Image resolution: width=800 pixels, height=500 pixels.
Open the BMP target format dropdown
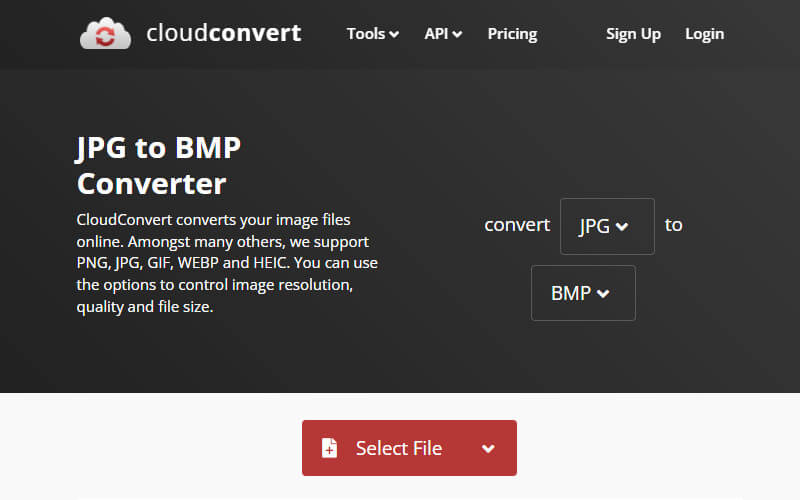(582, 293)
